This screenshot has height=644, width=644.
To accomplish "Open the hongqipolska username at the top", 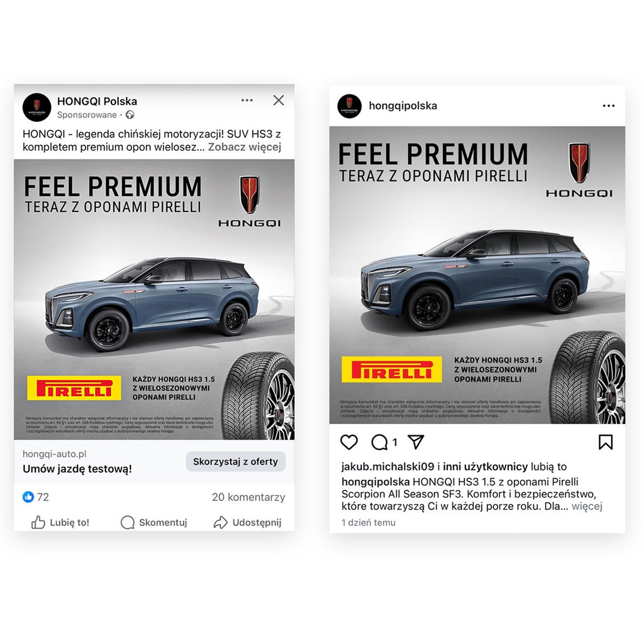I will point(403,106).
